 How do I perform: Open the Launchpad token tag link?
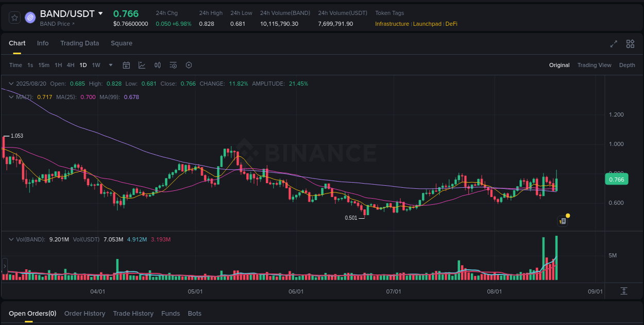(427, 24)
